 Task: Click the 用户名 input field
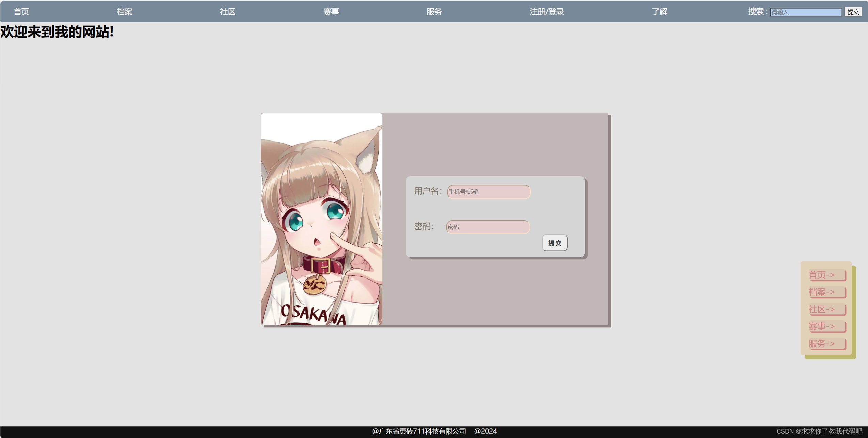coord(489,192)
